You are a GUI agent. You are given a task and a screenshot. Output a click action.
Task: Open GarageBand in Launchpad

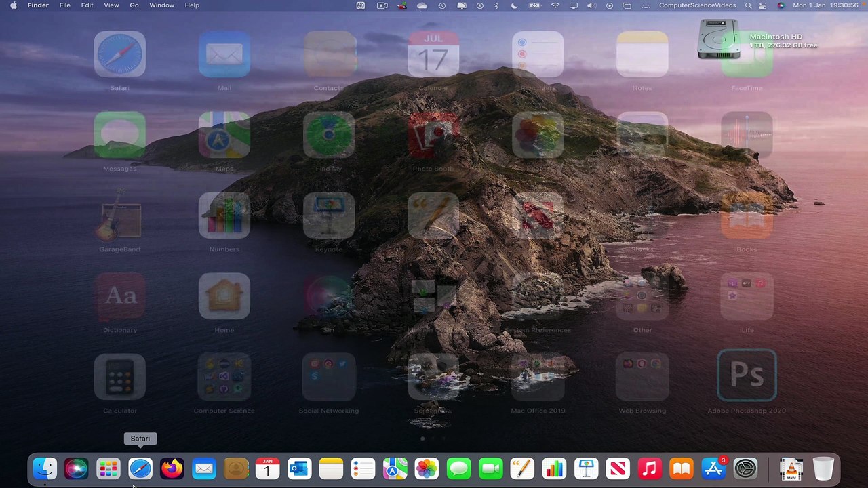(x=120, y=216)
